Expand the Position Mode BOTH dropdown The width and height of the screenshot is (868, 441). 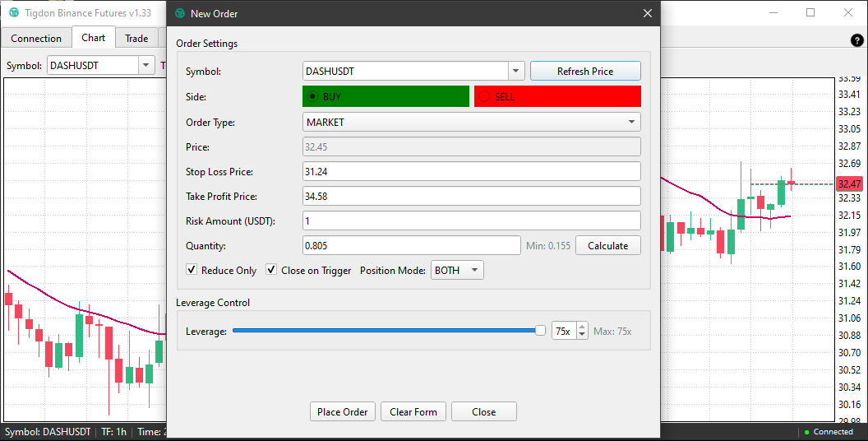tap(457, 271)
